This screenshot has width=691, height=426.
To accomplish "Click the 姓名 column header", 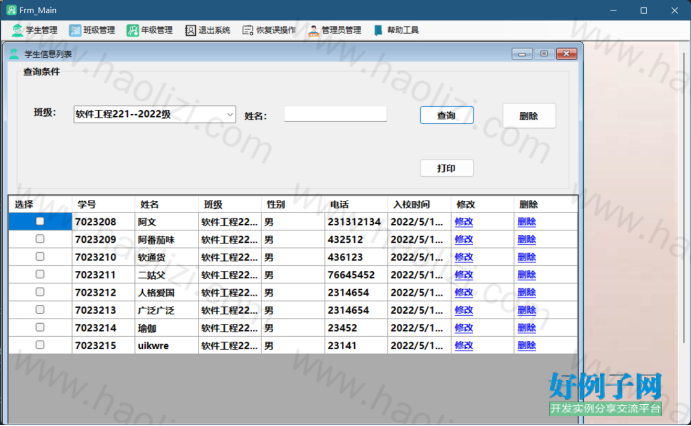I will click(167, 204).
